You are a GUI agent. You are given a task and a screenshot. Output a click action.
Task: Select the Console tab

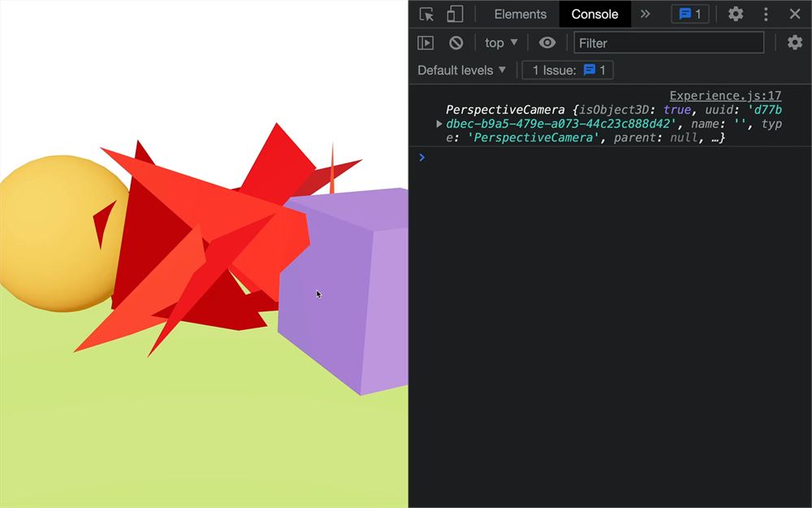pyautogui.click(x=594, y=14)
